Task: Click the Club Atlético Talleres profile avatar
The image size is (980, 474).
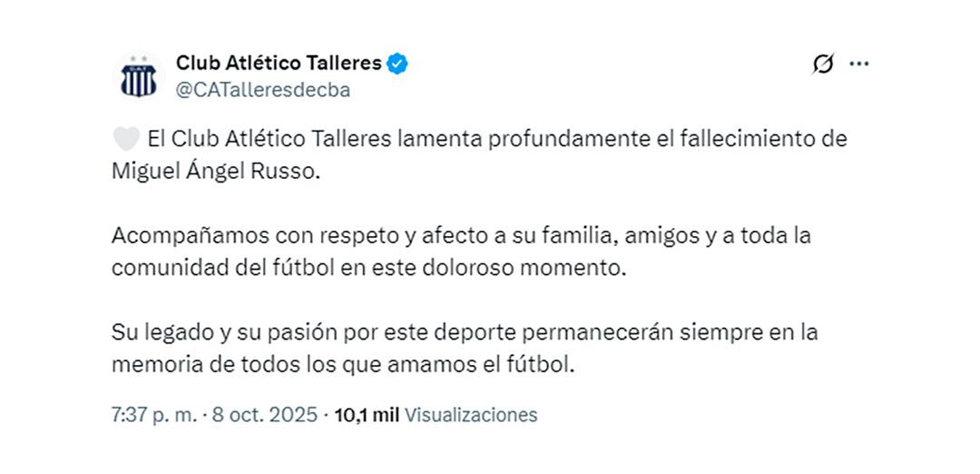Action: tap(138, 76)
